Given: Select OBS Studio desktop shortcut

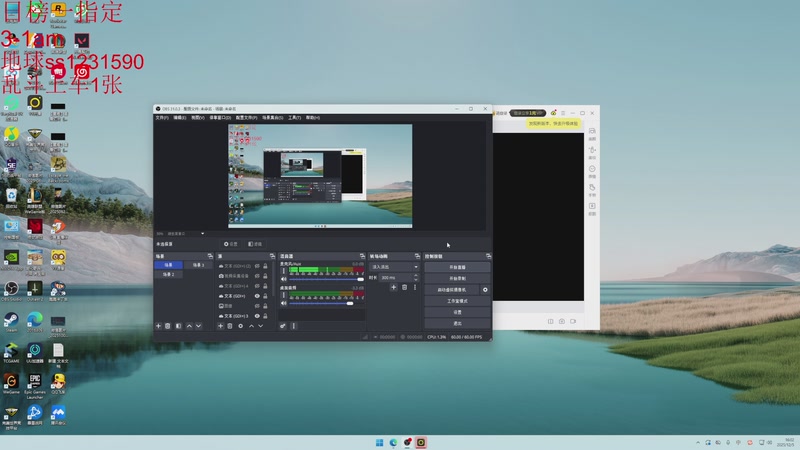Looking at the screenshot, I should [11, 291].
